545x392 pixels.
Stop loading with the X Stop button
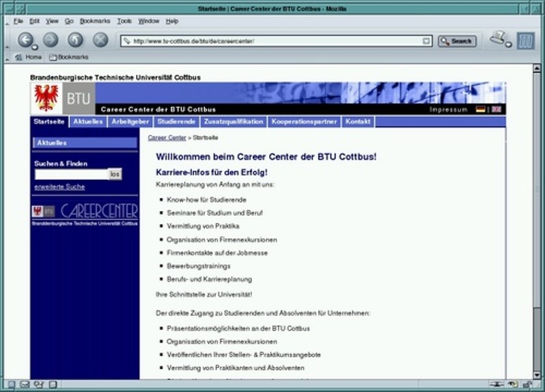coord(100,39)
